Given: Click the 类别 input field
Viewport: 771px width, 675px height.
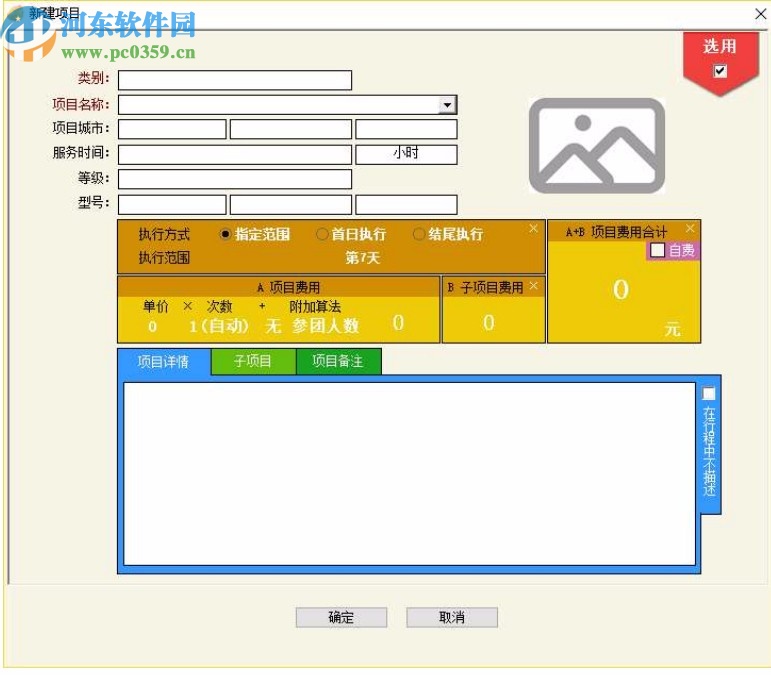Looking at the screenshot, I should (235, 80).
